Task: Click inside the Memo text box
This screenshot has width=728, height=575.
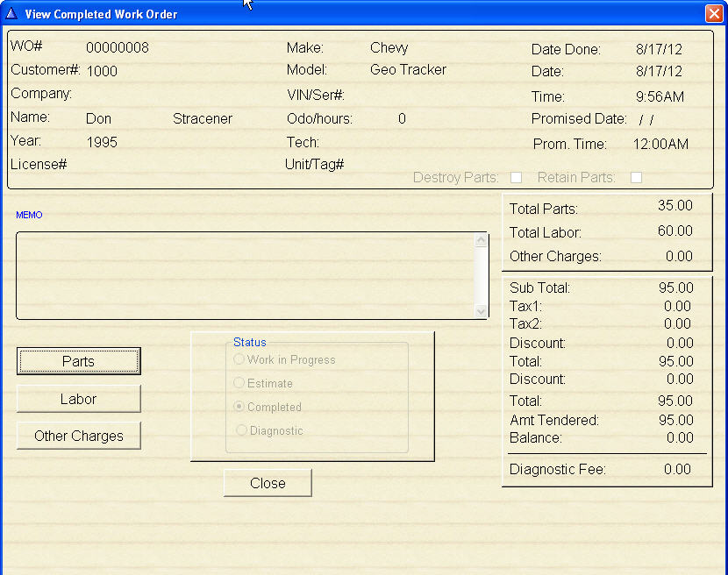Action: [246, 275]
